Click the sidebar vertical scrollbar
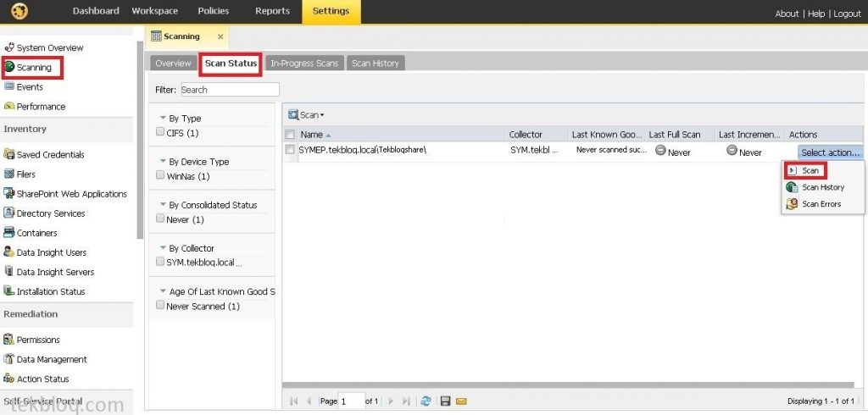This screenshot has width=868, height=415. (140, 140)
